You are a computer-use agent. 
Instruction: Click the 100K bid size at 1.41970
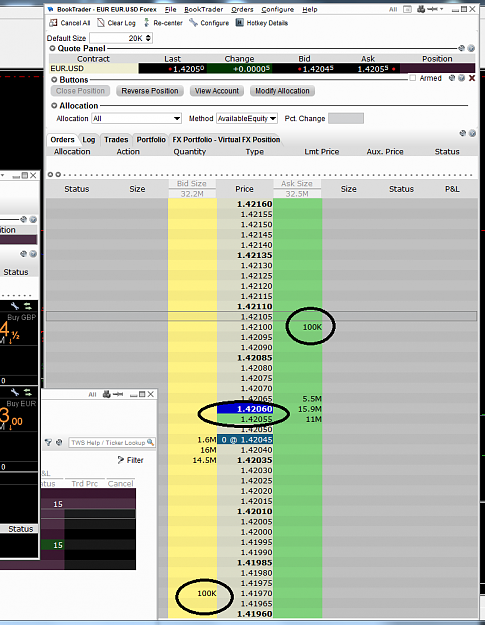(x=192, y=593)
